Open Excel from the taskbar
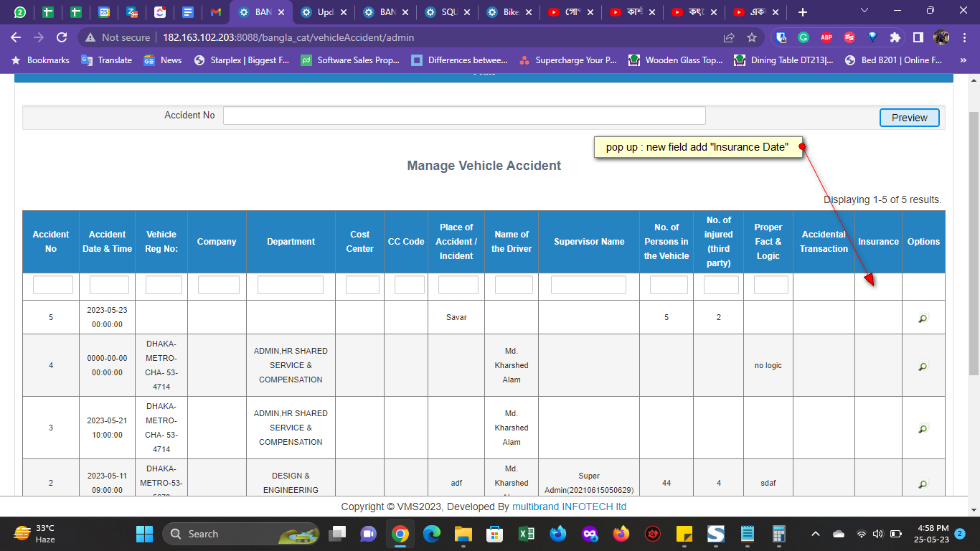The width and height of the screenshot is (980, 551). click(x=526, y=534)
